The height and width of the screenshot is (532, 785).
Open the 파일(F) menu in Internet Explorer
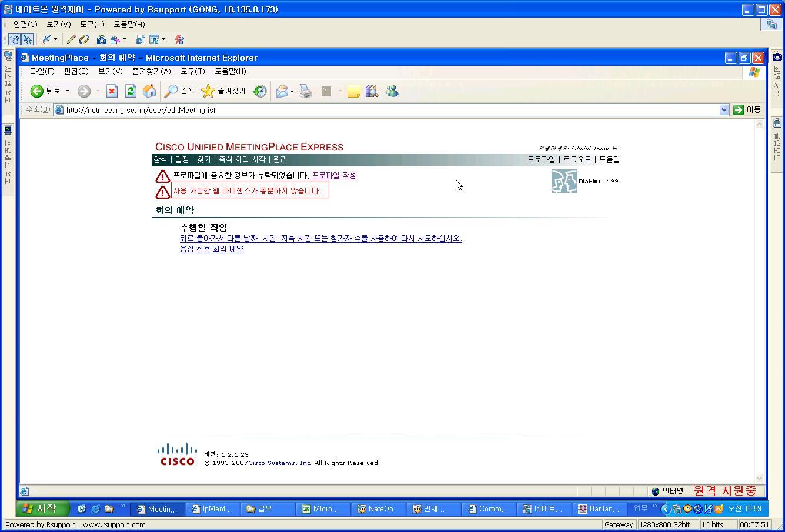click(42, 71)
